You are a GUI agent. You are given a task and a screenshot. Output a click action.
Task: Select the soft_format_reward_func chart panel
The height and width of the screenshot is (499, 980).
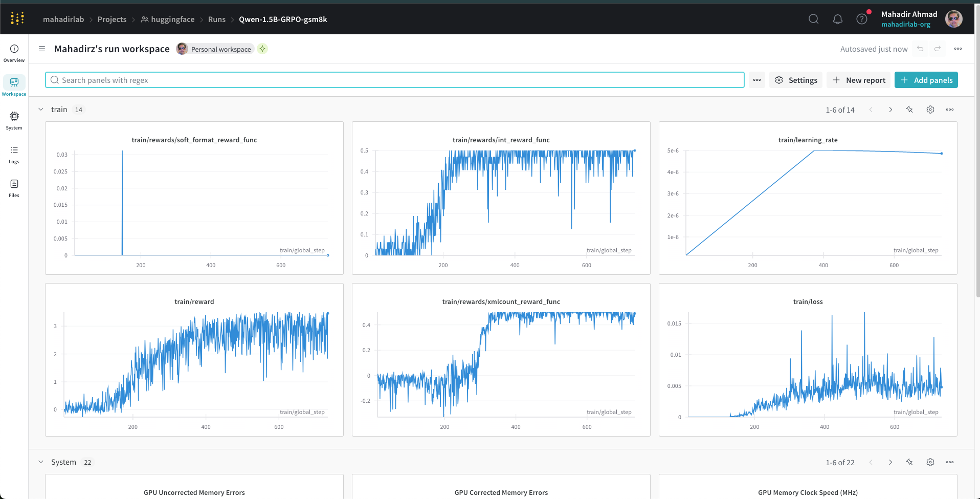click(194, 198)
